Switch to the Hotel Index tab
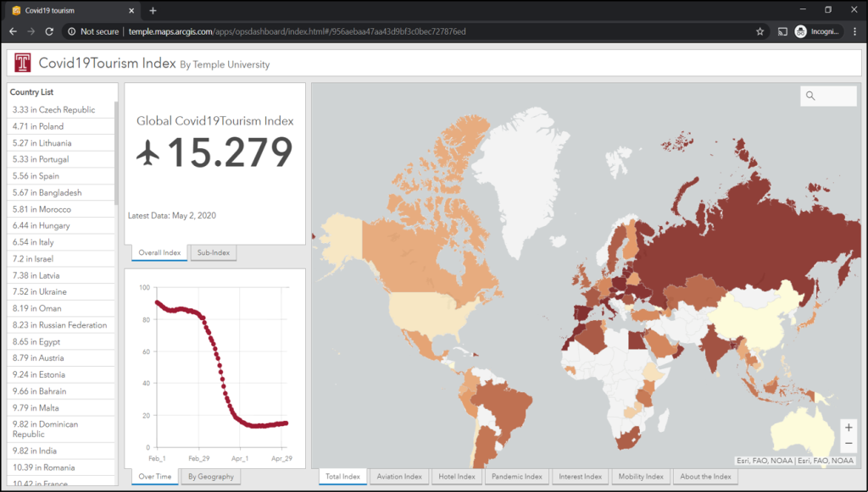The width and height of the screenshot is (868, 492). tap(457, 477)
